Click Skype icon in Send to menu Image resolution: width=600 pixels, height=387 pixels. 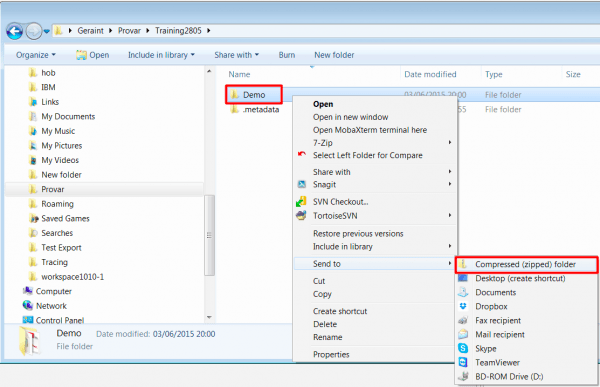click(463, 348)
